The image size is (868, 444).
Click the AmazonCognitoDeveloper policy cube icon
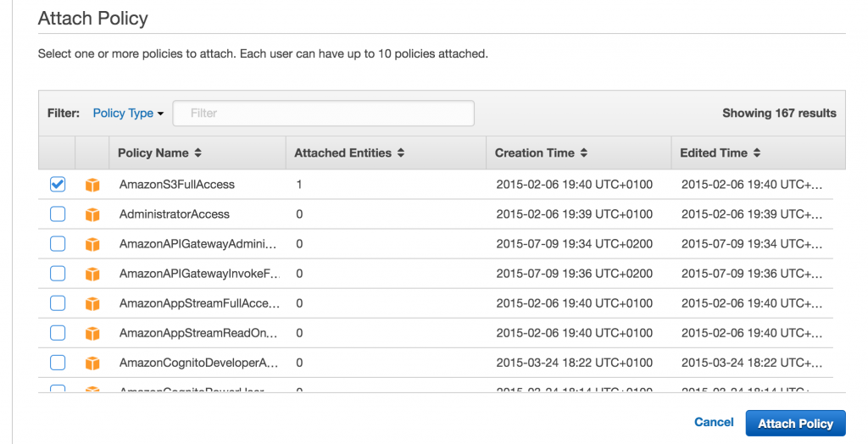point(92,364)
